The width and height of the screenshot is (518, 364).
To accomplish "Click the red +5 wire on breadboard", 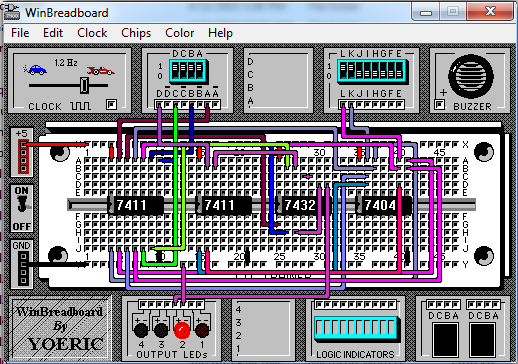I will point(56,144).
